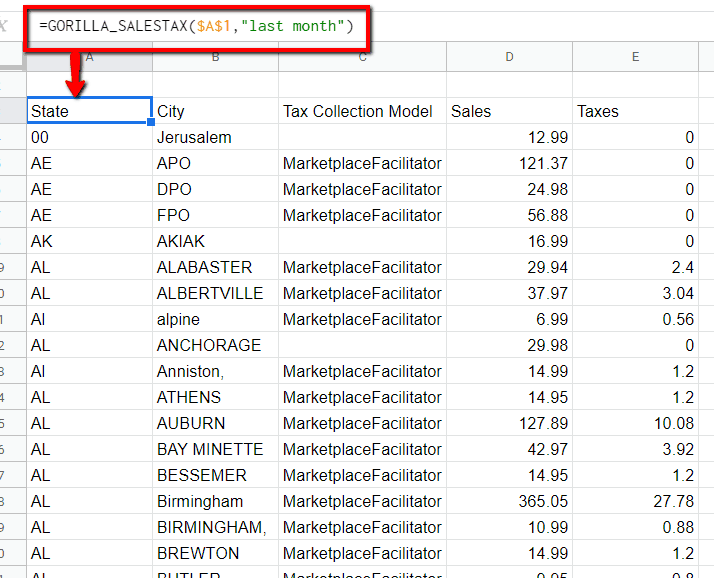The height and width of the screenshot is (578, 714).
Task: Click the taxes value 27.78 cell
Action: coord(635,501)
